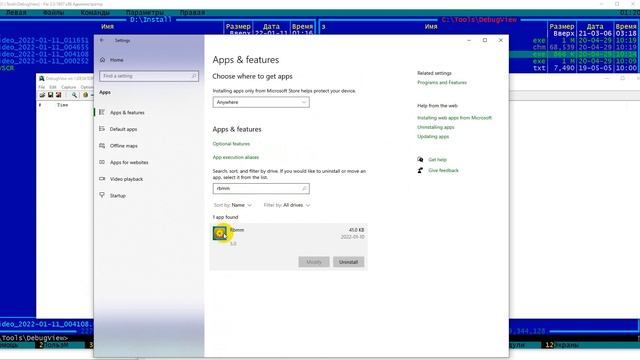
Task: Click the Tools\DebugView> command prompt line
Action: pyautogui.click(x=35, y=338)
